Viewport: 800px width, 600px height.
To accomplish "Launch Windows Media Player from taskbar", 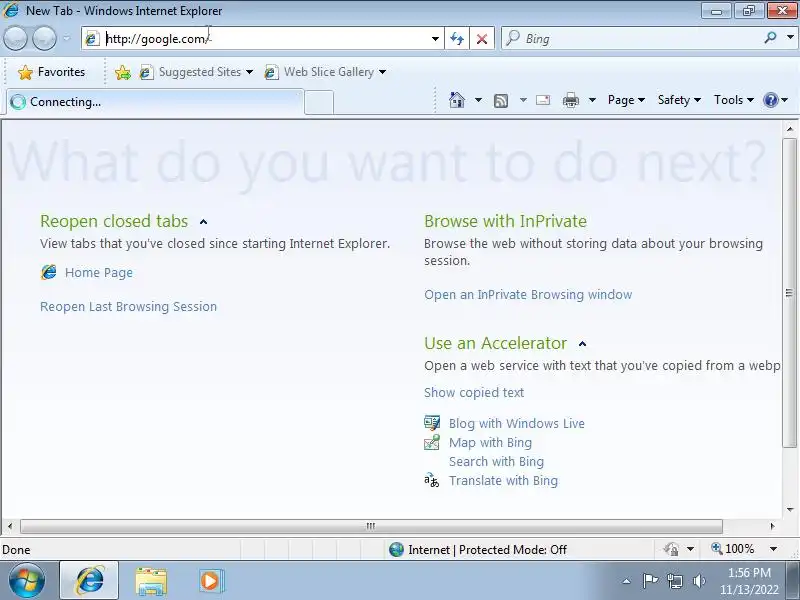I will coord(211,581).
